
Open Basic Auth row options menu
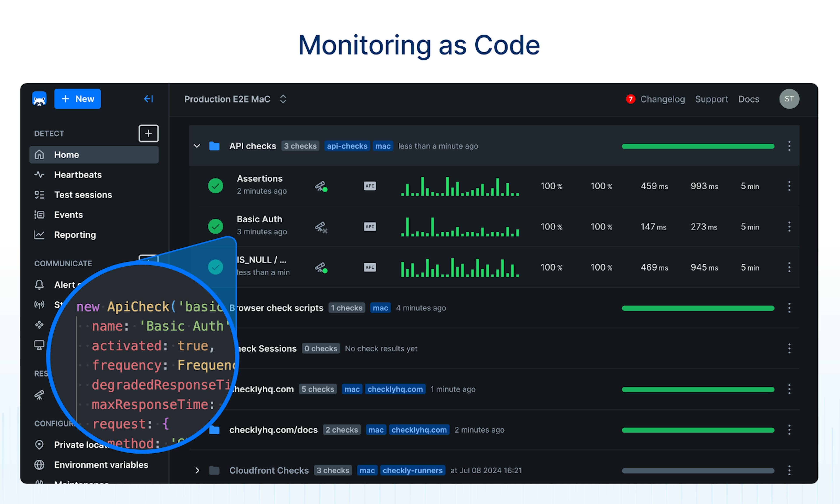[789, 227]
